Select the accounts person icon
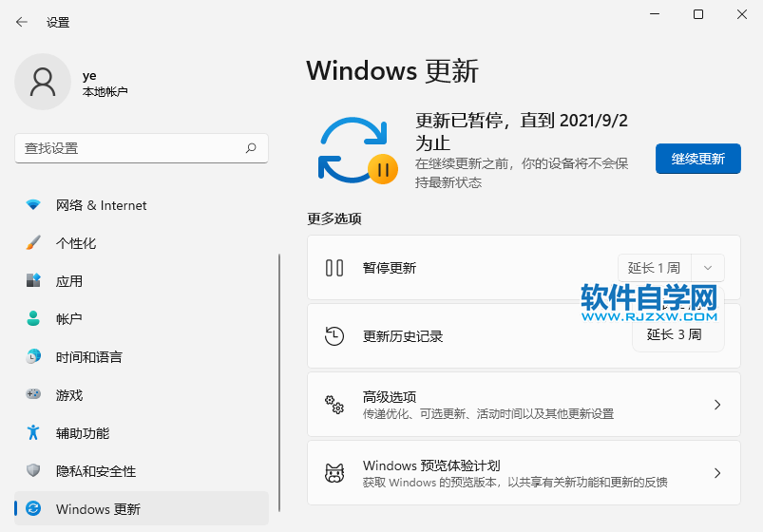763x532 pixels. [33, 318]
